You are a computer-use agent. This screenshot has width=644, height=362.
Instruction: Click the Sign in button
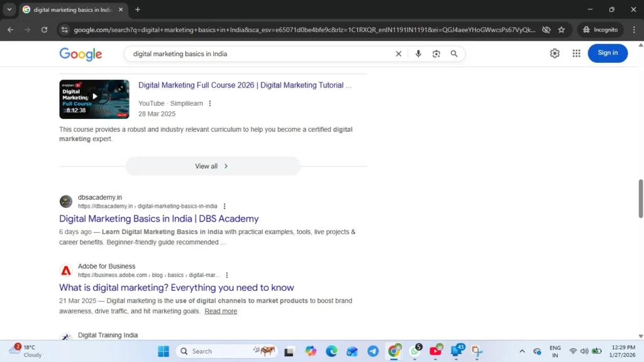608,53
